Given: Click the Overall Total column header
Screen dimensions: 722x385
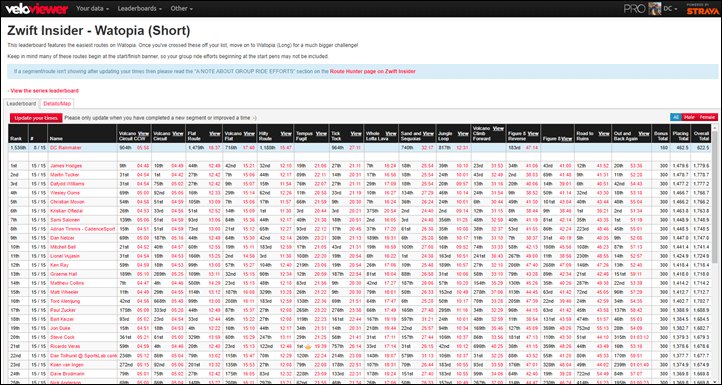Looking at the screenshot, I should click(x=701, y=134).
